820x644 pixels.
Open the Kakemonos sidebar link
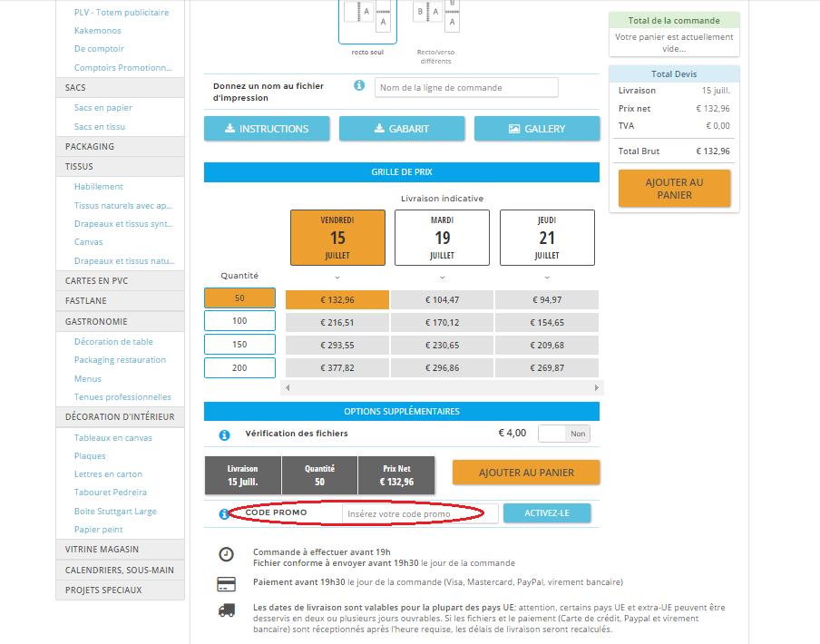(99, 31)
